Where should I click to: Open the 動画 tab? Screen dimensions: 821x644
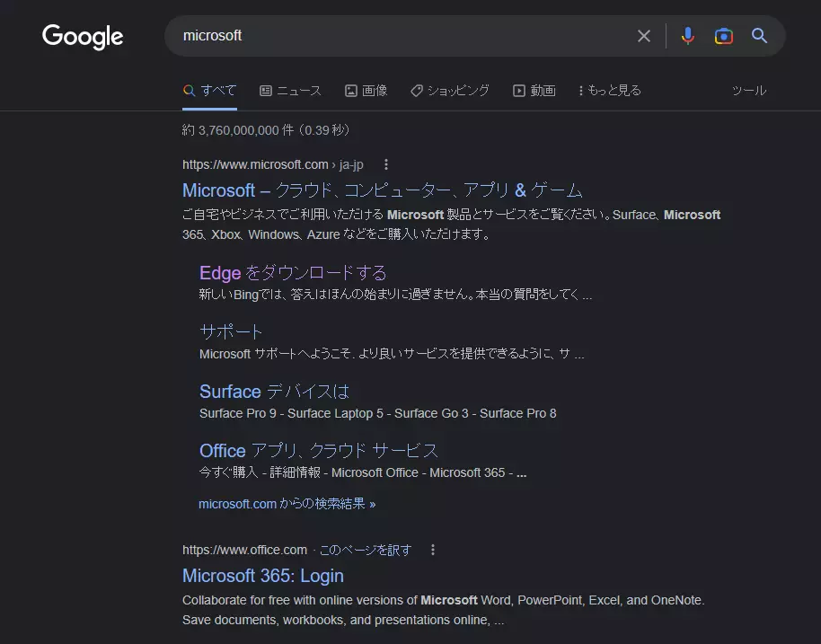pos(534,91)
